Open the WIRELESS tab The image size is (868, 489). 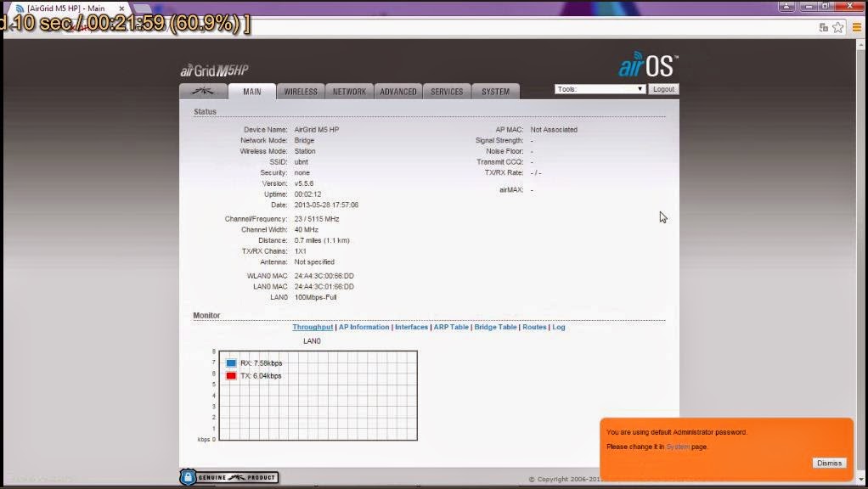point(301,92)
